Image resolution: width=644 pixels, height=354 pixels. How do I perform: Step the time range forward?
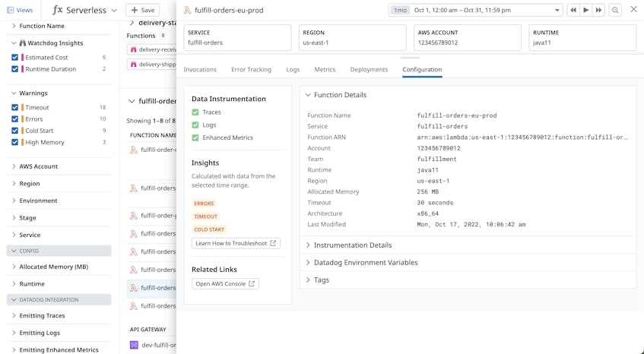point(599,10)
